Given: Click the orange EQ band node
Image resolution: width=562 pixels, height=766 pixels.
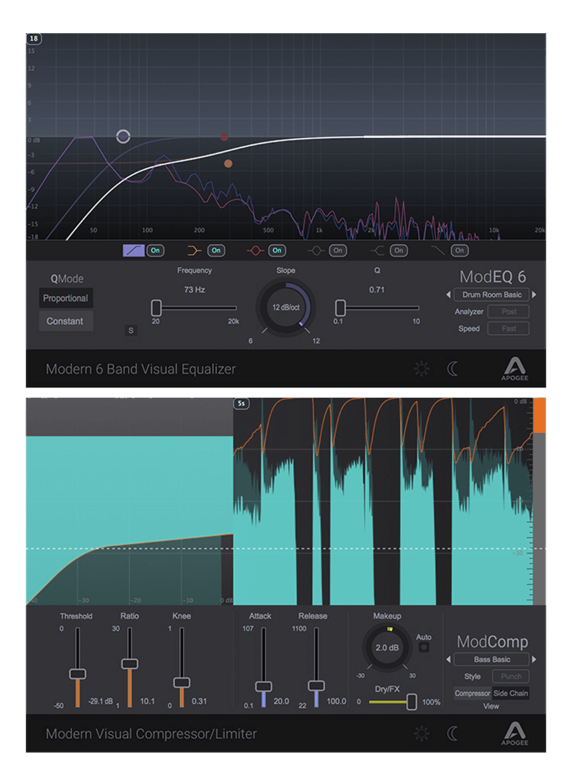Looking at the screenshot, I should (x=228, y=164).
